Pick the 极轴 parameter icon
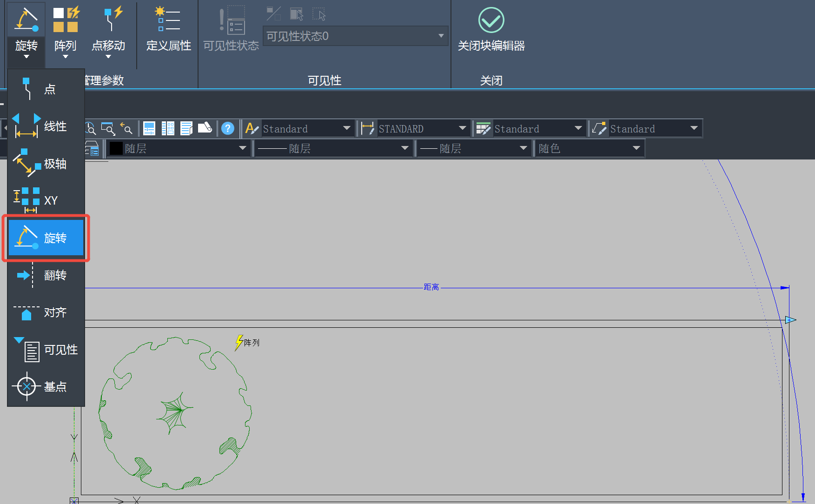815x504 pixels. pos(27,163)
